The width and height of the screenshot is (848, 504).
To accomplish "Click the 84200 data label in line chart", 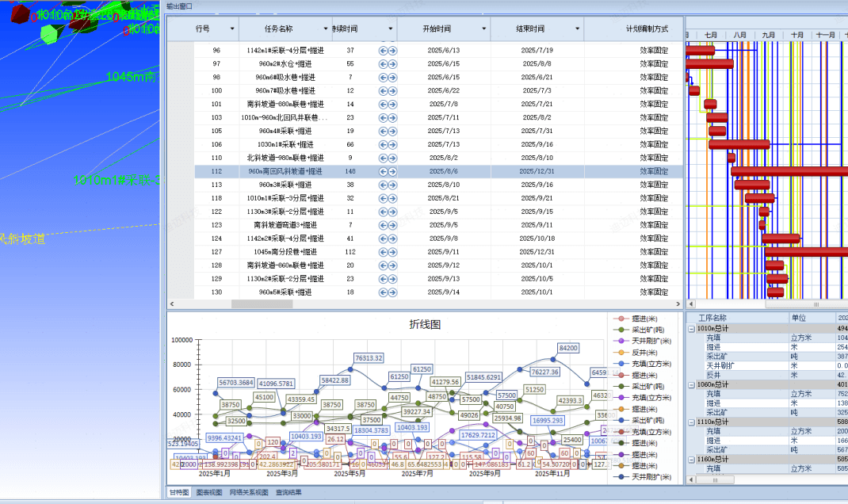I will pyautogui.click(x=568, y=348).
